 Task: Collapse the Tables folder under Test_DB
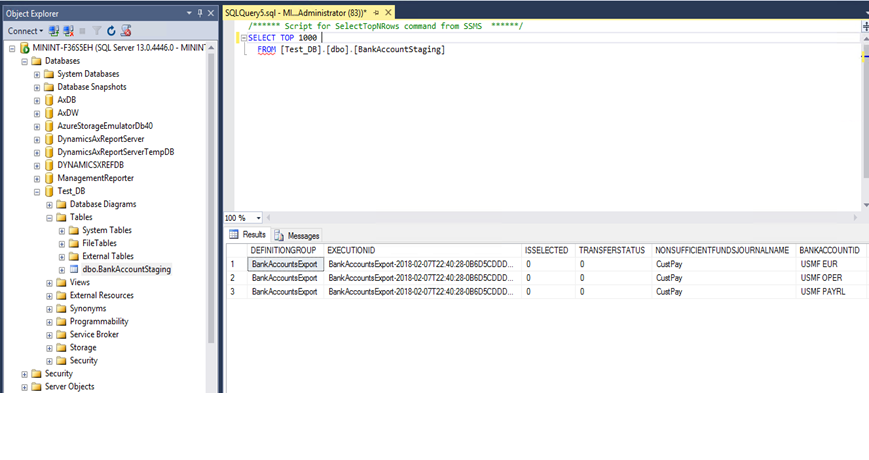[49, 218]
